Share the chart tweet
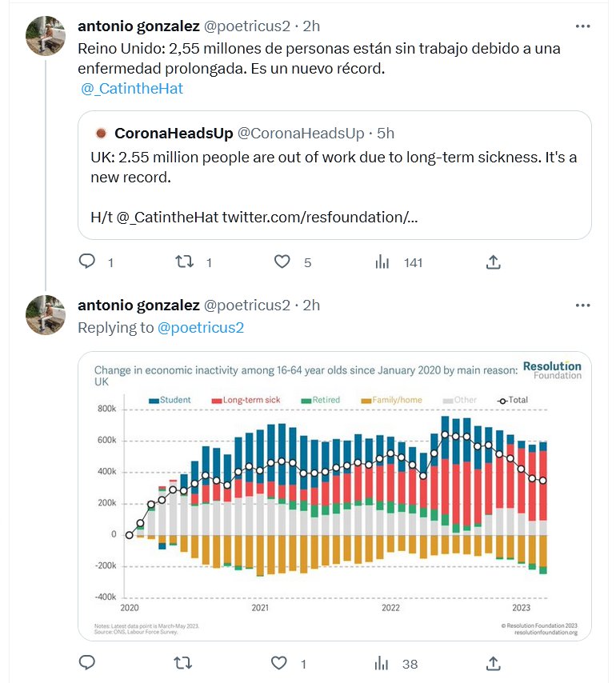The width and height of the screenshot is (616, 683). 494,663
